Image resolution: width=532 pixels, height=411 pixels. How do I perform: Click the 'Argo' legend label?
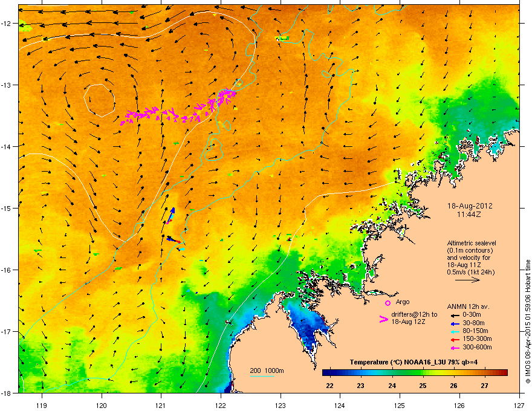(x=403, y=302)
